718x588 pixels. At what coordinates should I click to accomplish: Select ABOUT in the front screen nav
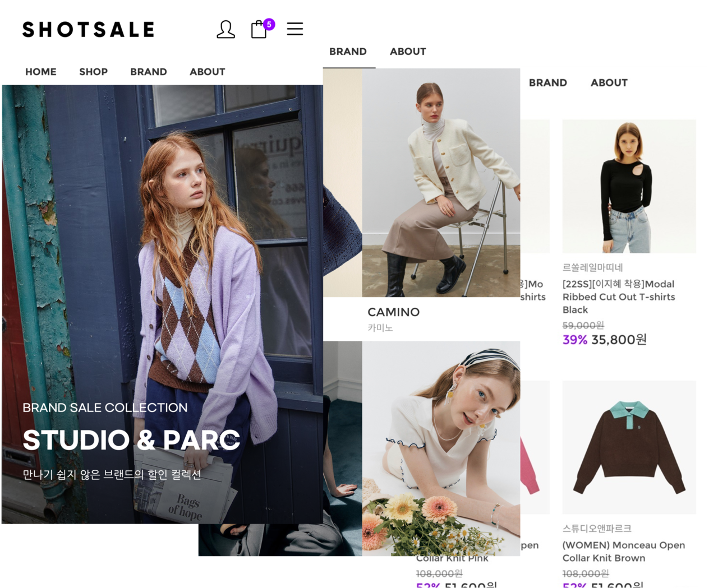point(207,72)
